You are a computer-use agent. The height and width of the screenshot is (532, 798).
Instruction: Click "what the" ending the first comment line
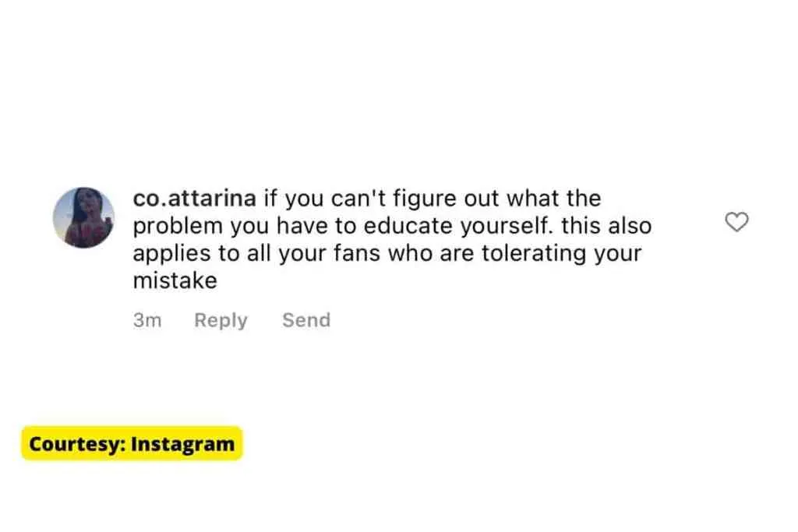tap(553, 199)
